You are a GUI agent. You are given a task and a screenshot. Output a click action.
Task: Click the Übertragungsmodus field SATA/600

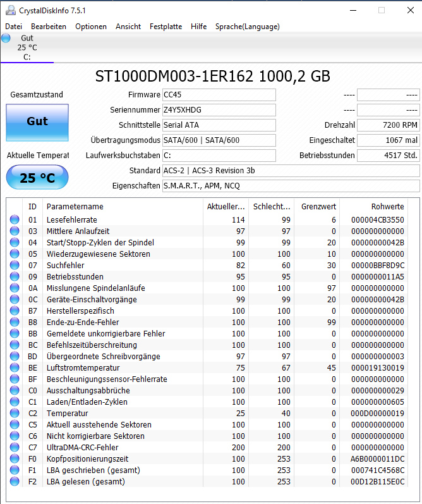[x=219, y=140]
